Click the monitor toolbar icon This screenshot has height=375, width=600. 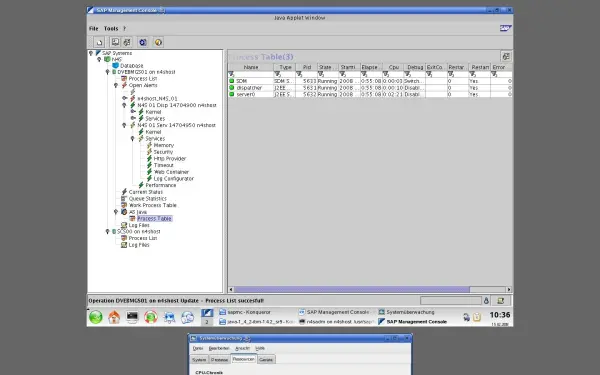pos(115,42)
